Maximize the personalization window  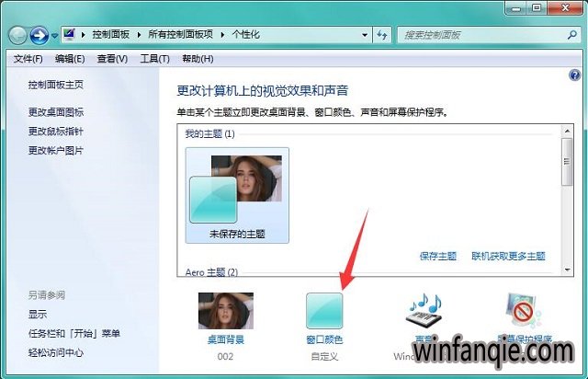tap(537, 8)
